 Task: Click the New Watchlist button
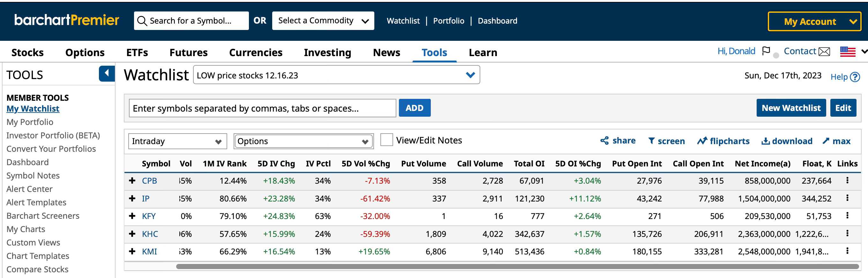pos(791,108)
